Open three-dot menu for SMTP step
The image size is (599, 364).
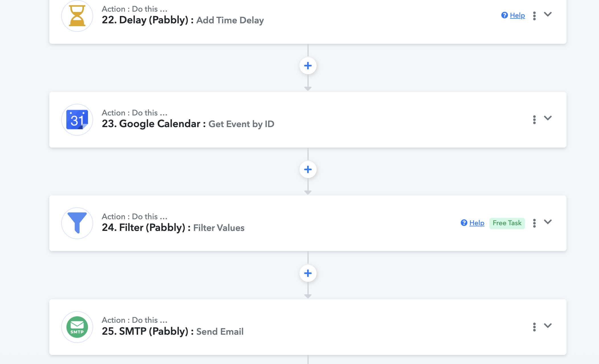[x=534, y=327]
